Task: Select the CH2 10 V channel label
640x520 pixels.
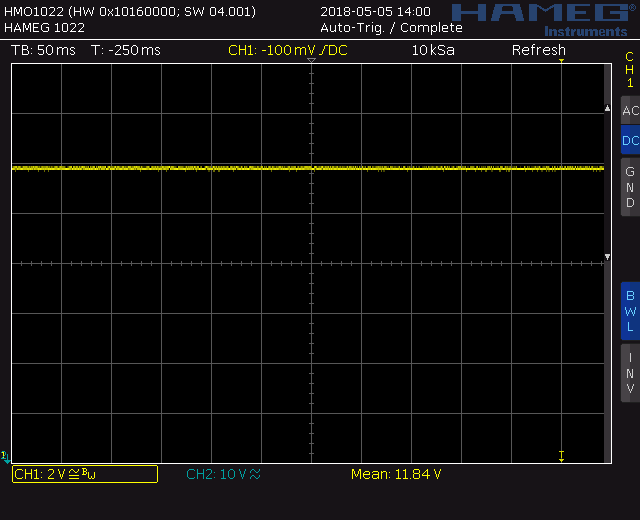Action: [x=223, y=474]
